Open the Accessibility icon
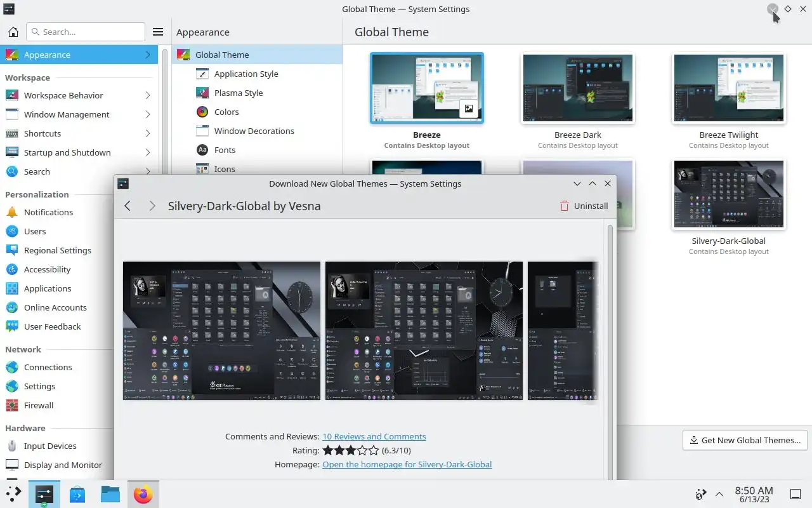The image size is (812, 508). (x=12, y=269)
